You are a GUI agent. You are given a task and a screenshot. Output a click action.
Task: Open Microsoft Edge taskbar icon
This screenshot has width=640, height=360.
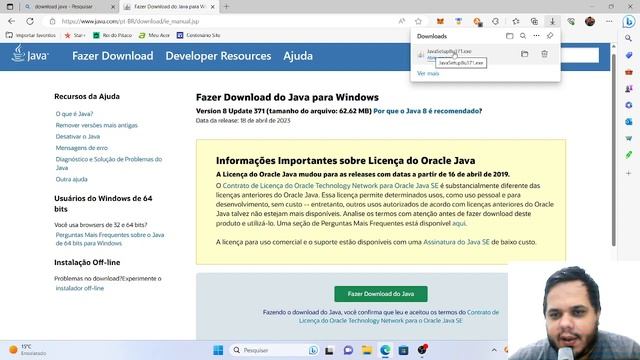(385, 350)
